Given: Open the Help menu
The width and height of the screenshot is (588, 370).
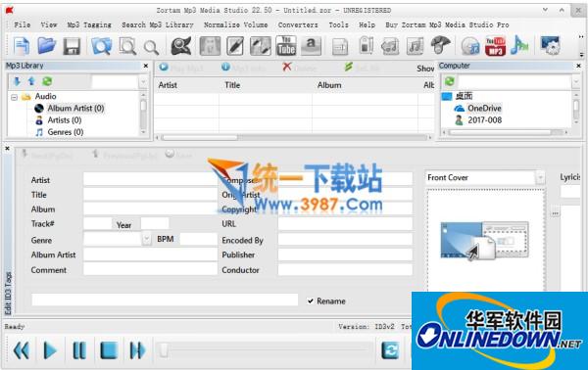Looking at the screenshot, I should (367, 24).
